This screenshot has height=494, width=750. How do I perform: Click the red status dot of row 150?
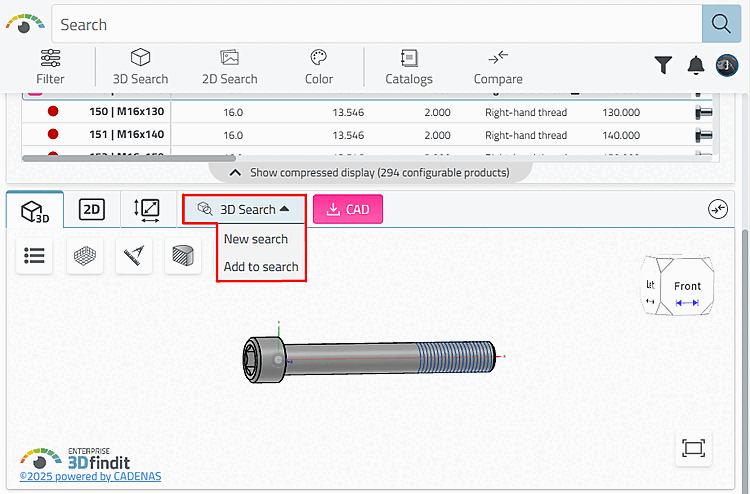click(x=53, y=111)
